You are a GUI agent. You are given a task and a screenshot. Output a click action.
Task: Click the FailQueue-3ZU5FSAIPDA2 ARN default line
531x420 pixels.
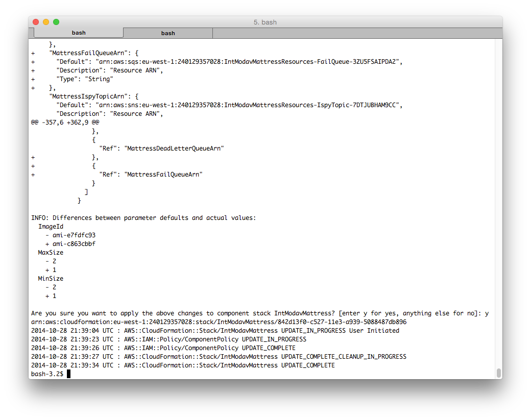pyautogui.click(x=216, y=62)
